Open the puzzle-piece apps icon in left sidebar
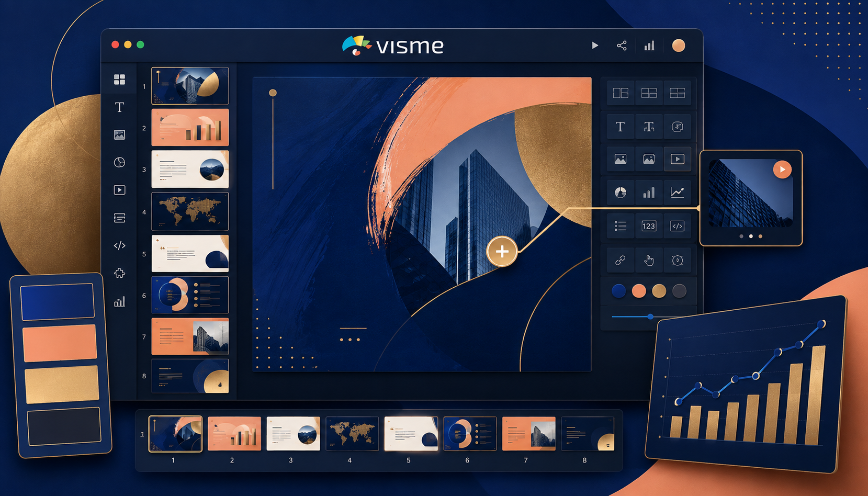 click(x=119, y=273)
